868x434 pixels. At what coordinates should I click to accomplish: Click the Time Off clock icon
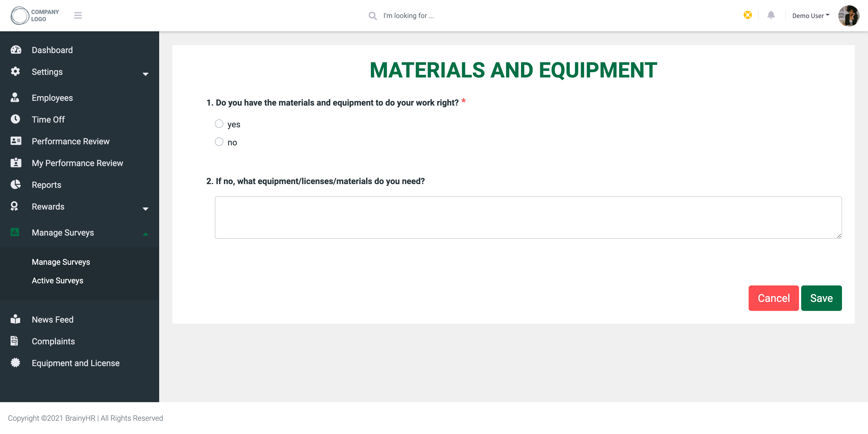click(15, 119)
